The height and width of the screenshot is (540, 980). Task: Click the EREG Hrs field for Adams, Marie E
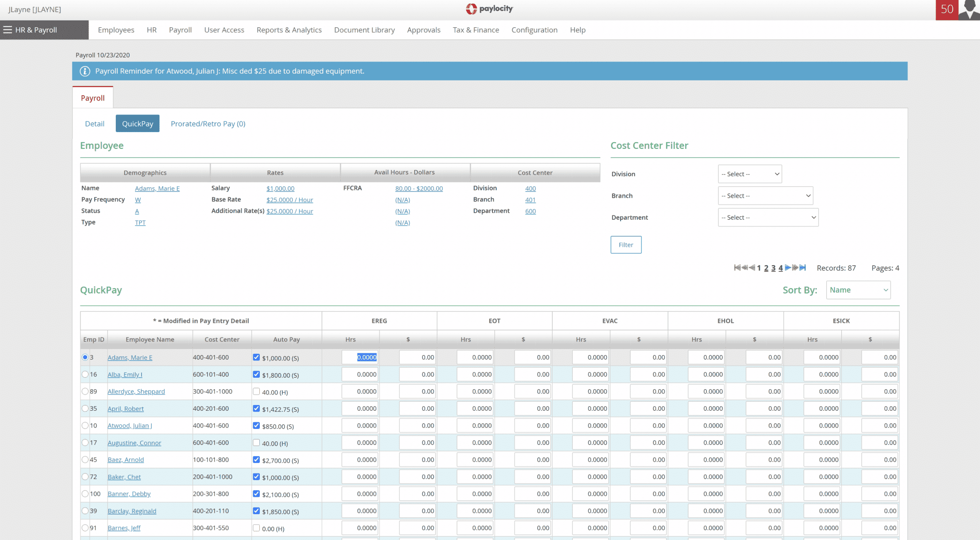[359, 357]
